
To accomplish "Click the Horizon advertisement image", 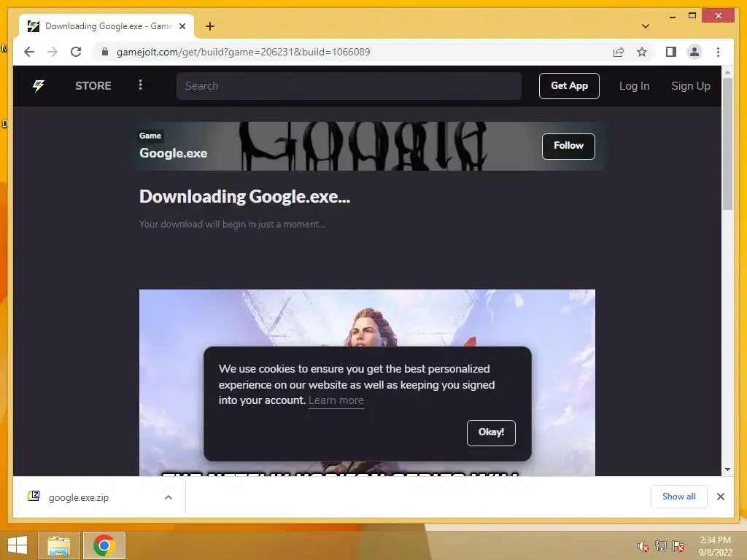I will (x=367, y=318).
